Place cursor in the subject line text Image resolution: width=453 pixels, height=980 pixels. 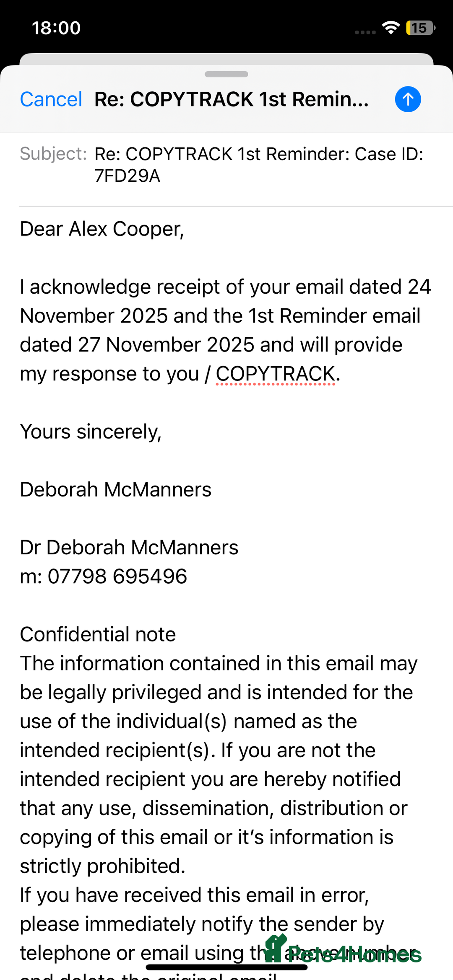pyautogui.click(x=258, y=165)
